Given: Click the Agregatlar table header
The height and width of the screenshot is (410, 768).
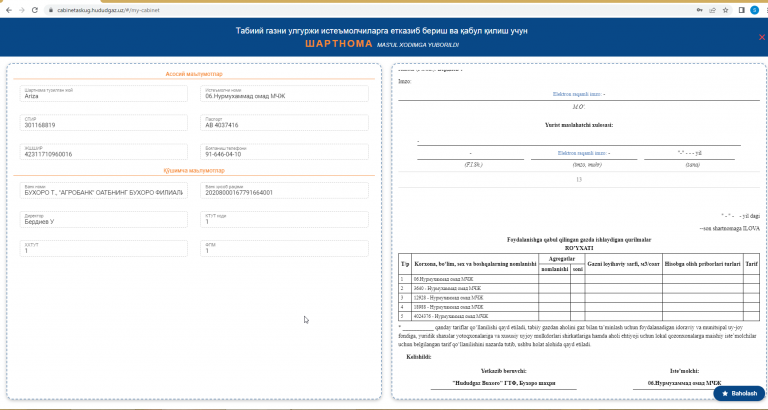Looking at the screenshot, I should tap(561, 259).
